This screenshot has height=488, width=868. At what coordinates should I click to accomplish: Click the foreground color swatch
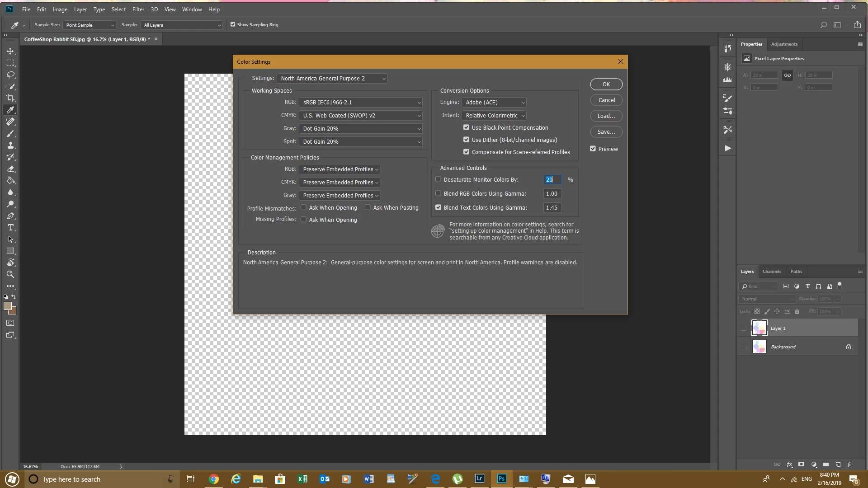[7, 306]
